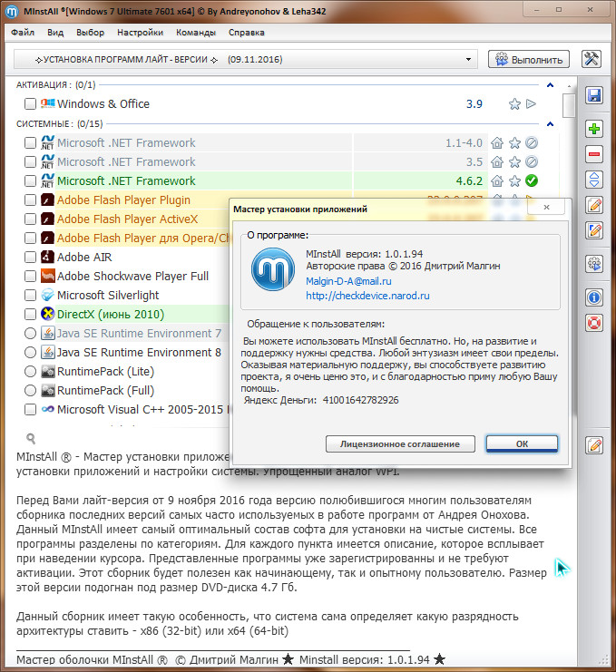Screen dimensions: 616x672
Task: Click play arrow in Windows & Office row
Action: (531, 103)
